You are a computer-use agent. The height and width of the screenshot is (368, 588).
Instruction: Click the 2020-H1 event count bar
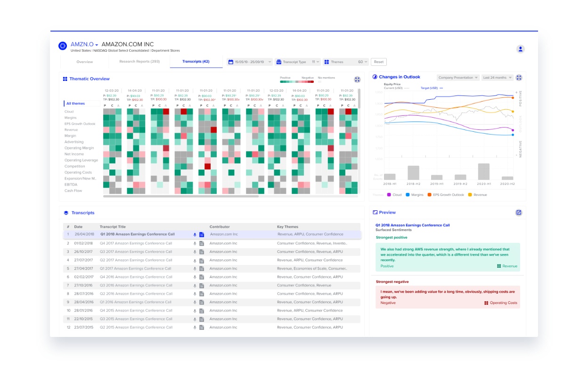pyautogui.click(x=484, y=171)
